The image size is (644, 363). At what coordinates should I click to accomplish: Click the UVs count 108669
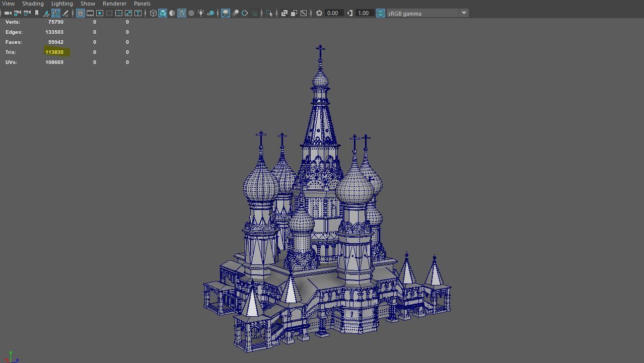tap(54, 62)
